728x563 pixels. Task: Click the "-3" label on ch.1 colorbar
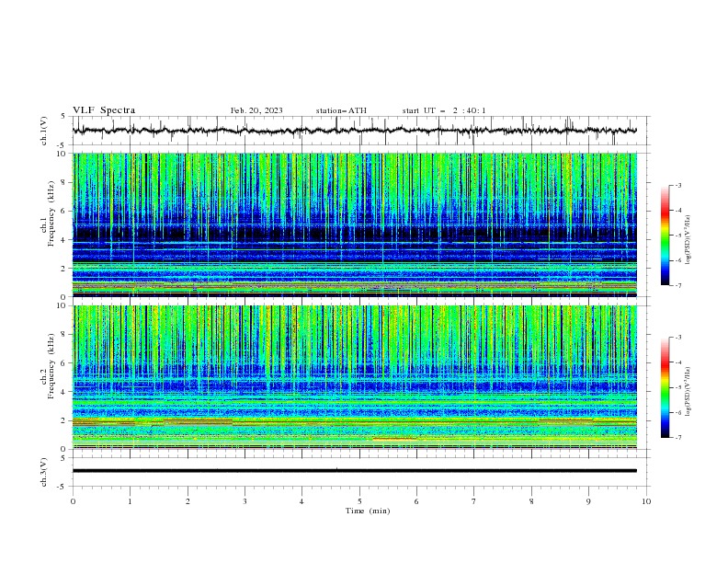[x=677, y=185]
